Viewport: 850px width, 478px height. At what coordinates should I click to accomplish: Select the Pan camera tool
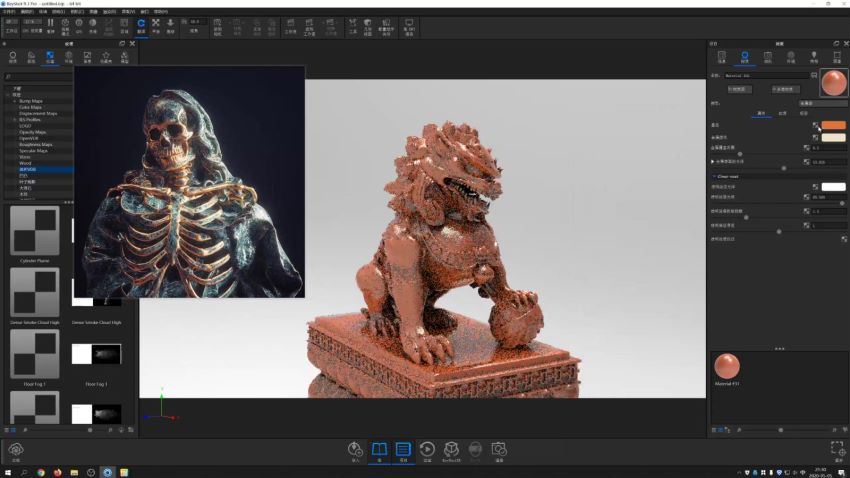155,24
